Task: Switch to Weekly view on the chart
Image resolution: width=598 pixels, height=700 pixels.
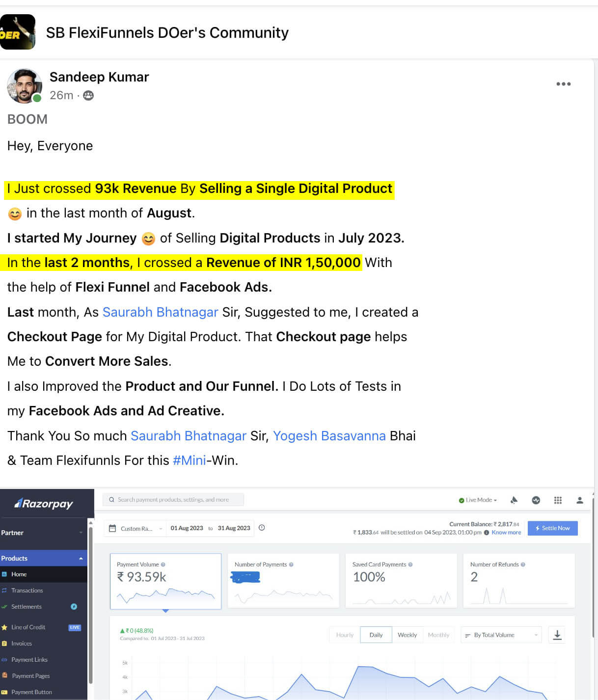Action: click(x=408, y=635)
